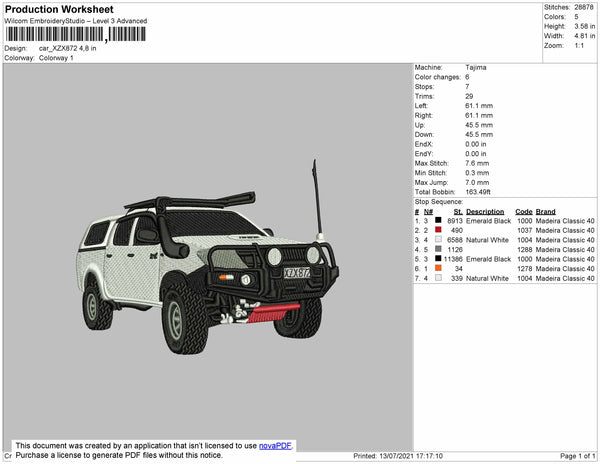Click the design name 'car_XZX872 4,8 in'
The height and width of the screenshot is (464, 600).
pos(67,49)
